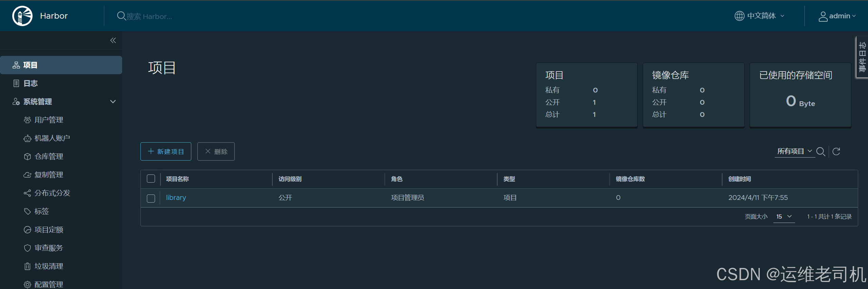Click the configuration gear icon
868x289 pixels.
click(27, 285)
